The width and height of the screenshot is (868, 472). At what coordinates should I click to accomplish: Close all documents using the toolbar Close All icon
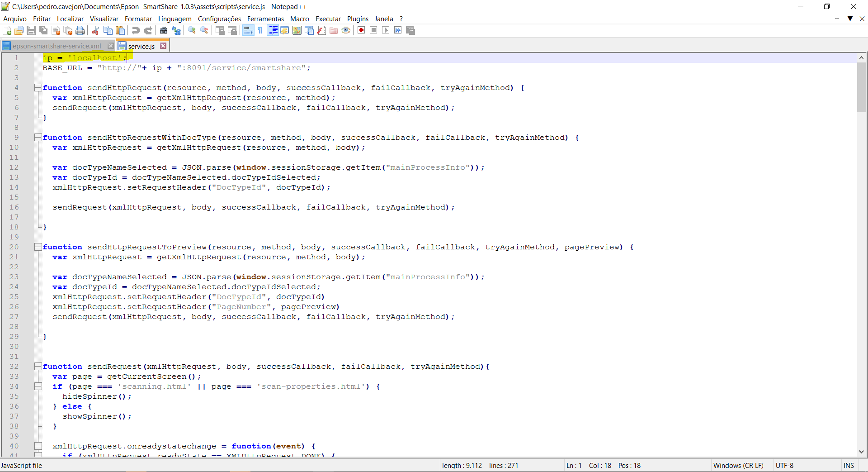point(68,30)
